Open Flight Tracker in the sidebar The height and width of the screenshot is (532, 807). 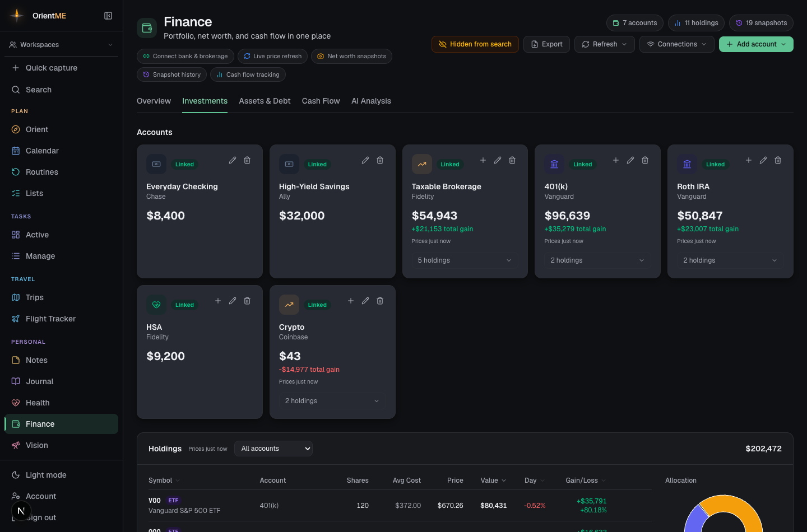pyautogui.click(x=62, y=319)
